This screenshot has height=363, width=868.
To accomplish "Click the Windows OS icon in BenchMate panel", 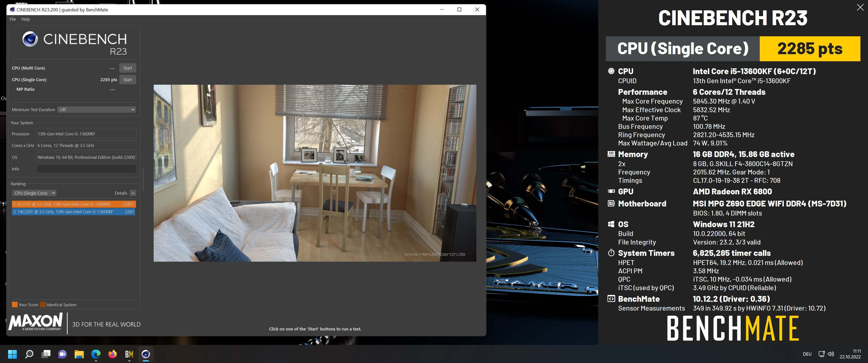I will tap(611, 224).
